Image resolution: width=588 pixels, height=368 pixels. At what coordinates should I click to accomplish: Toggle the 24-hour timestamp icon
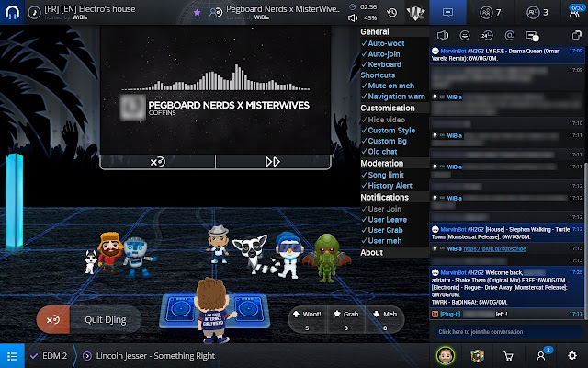point(487,36)
